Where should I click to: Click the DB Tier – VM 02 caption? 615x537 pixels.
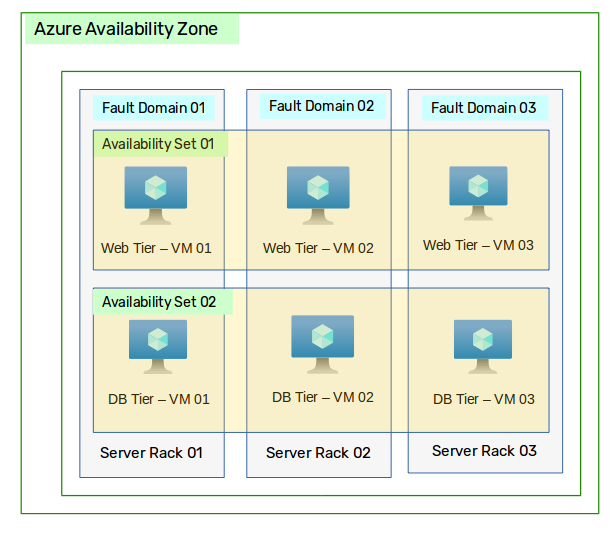(x=323, y=397)
